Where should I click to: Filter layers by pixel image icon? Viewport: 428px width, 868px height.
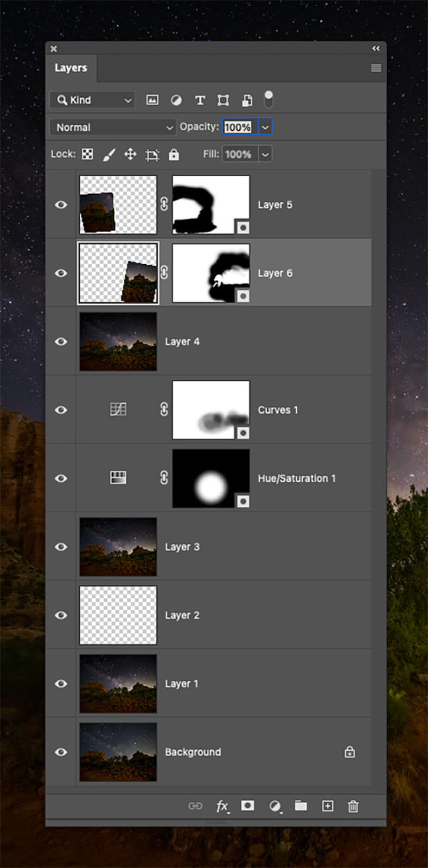(152, 100)
